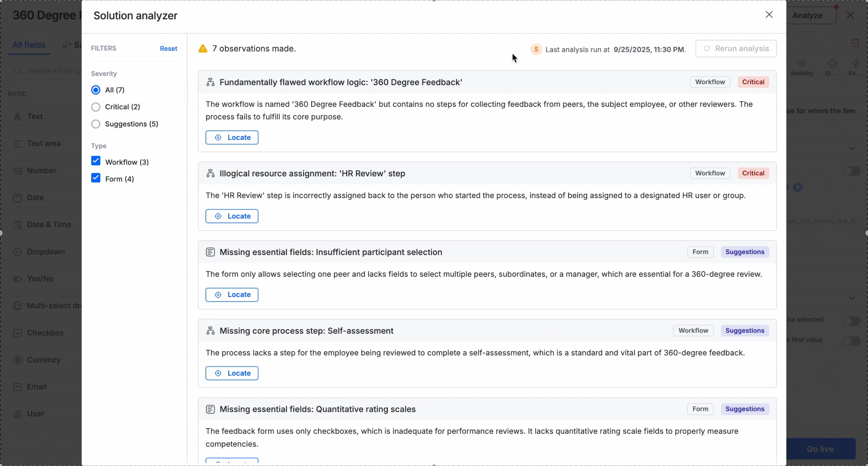Filter by Critical (2) severity
Screen dimensions: 868x466
click(96, 107)
